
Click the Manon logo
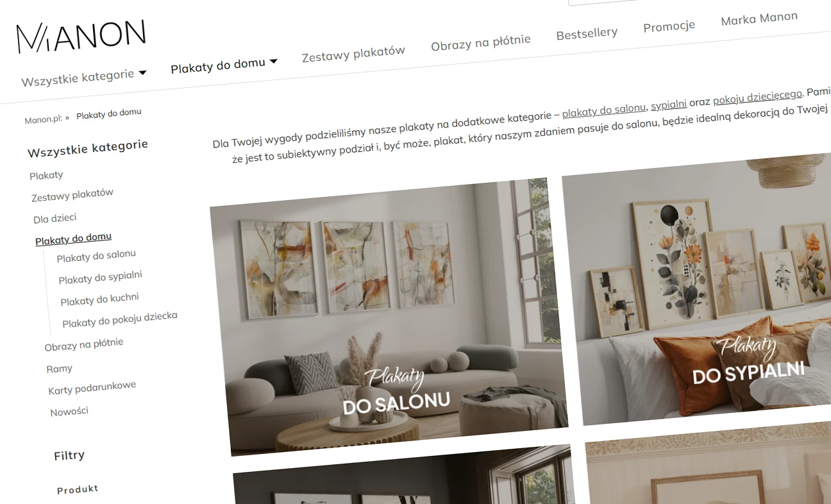[x=81, y=37]
